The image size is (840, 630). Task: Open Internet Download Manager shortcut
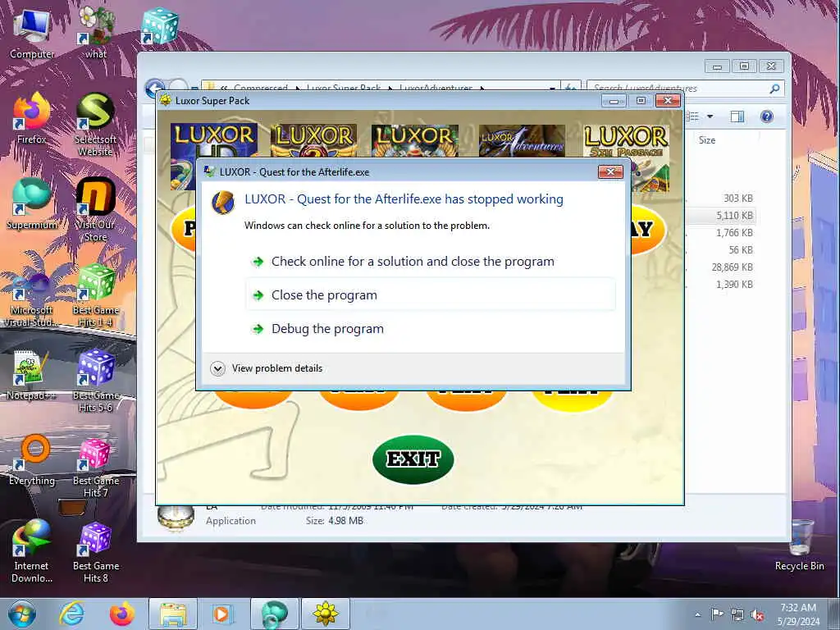(x=32, y=550)
